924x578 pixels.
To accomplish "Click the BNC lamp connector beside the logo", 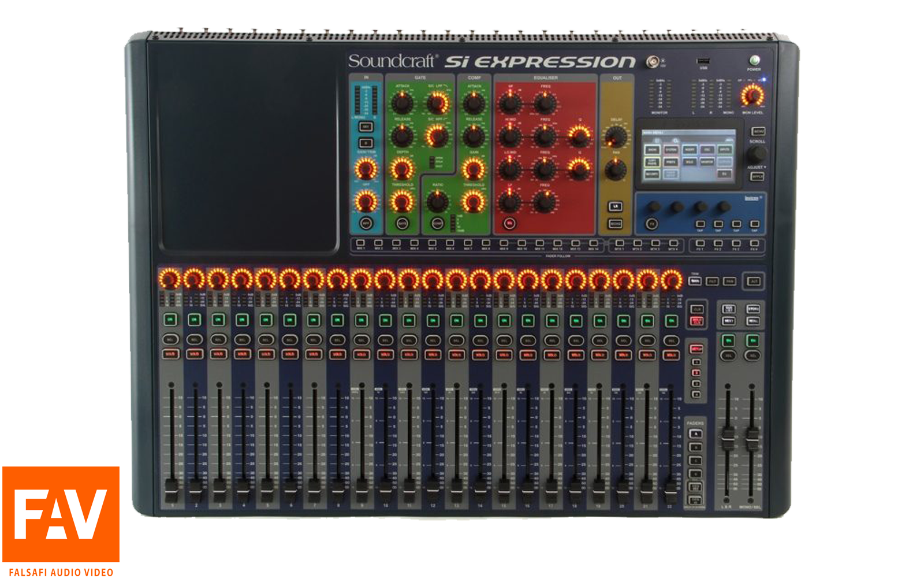I will [653, 61].
